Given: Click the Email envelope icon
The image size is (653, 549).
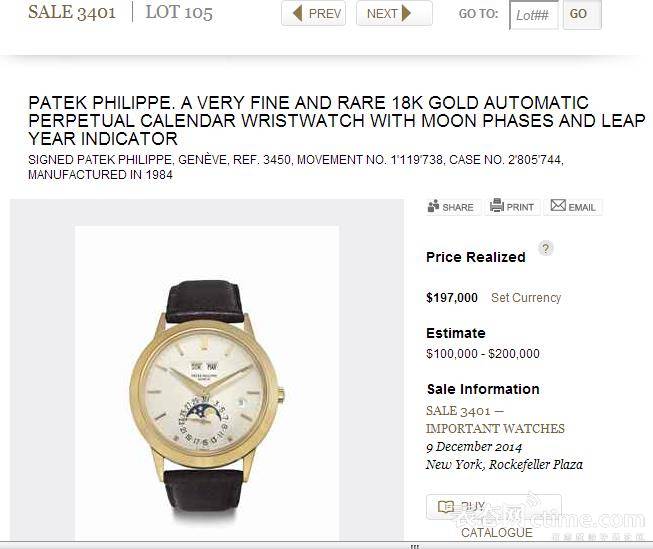Looking at the screenshot, I should tap(558, 205).
